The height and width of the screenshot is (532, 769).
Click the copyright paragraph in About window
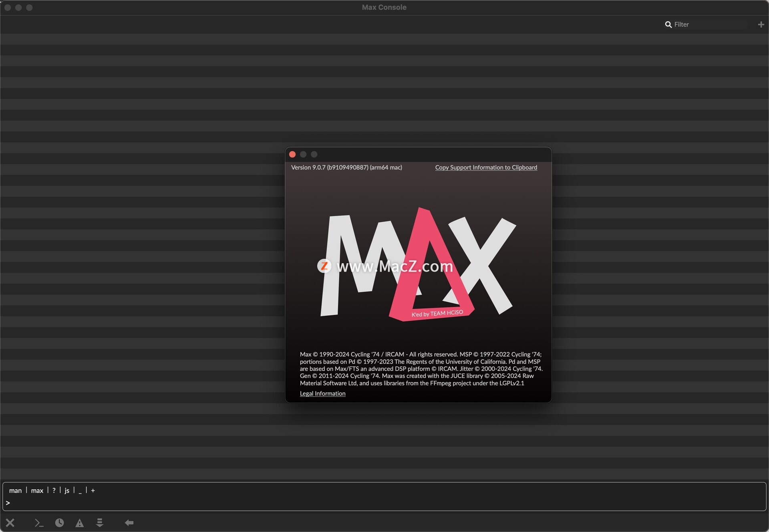tap(421, 369)
